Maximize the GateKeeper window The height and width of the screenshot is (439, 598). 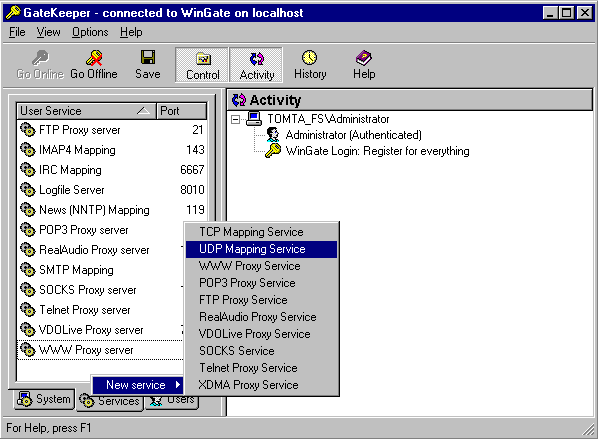(x=567, y=13)
